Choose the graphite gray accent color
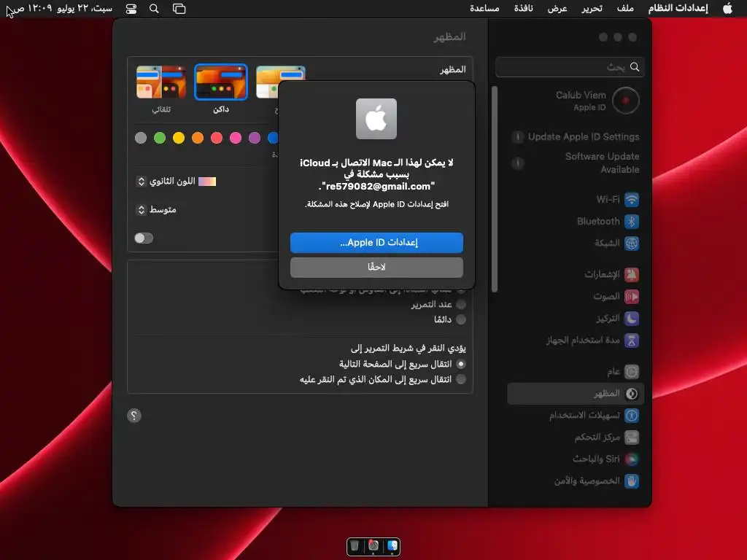 pos(141,138)
